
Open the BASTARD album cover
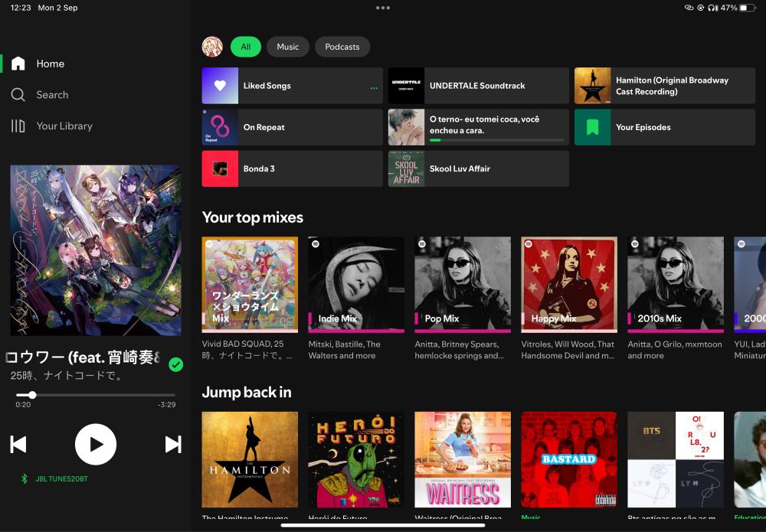tap(569, 459)
